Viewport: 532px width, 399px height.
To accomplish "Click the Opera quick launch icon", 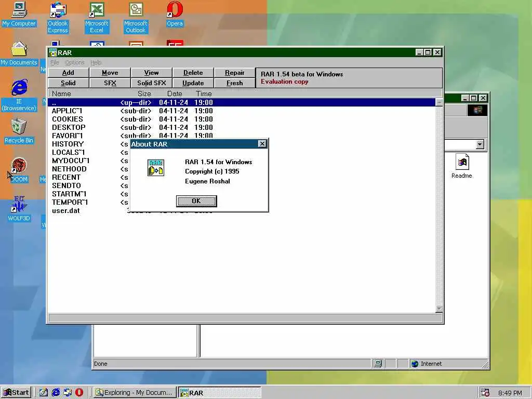I will pos(79,393).
